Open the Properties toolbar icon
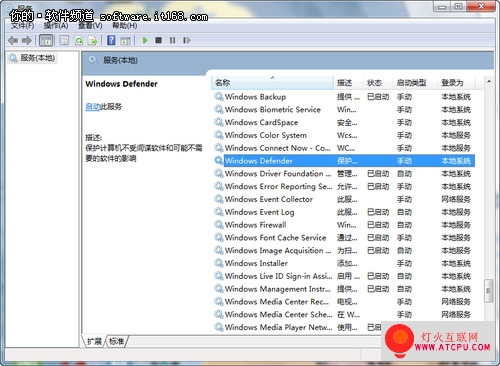This screenshot has height=366, width=500. (64, 41)
